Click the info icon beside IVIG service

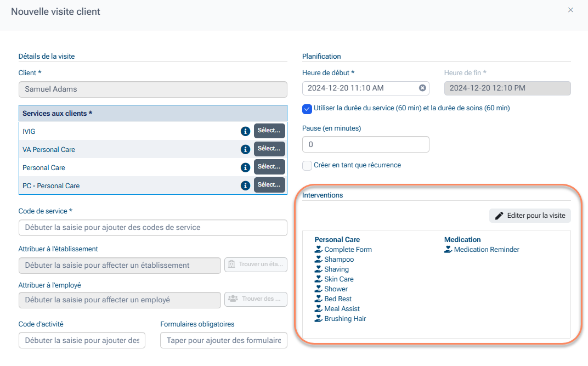[245, 131]
